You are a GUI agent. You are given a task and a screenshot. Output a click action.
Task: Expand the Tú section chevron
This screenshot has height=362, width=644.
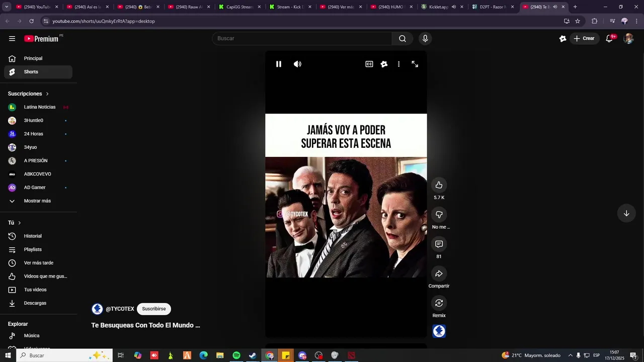pyautogui.click(x=20, y=223)
